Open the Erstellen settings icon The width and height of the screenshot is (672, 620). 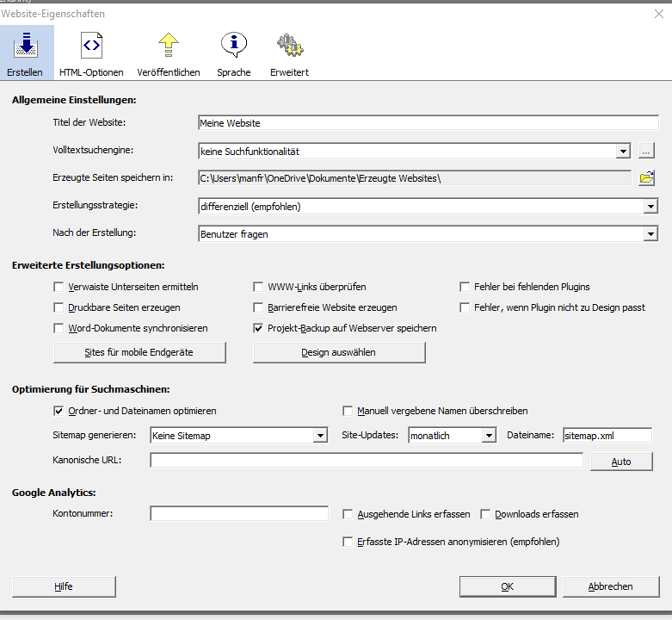point(26,46)
